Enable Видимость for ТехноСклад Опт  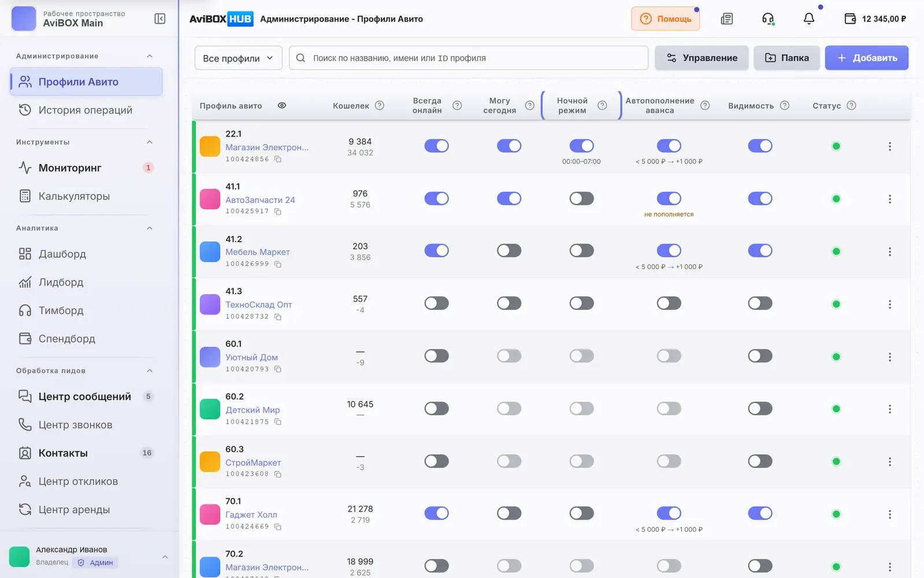point(760,303)
